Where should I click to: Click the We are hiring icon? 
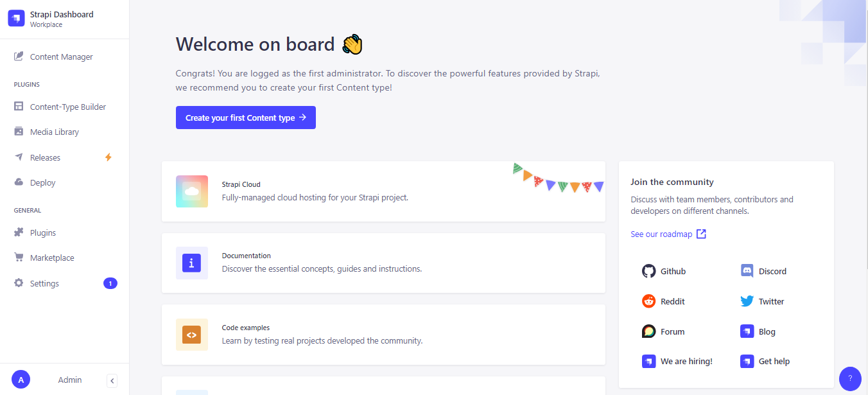pos(648,361)
